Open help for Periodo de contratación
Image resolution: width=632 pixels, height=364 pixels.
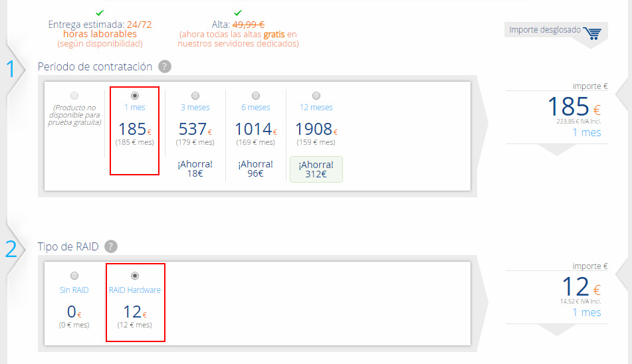[x=165, y=66]
